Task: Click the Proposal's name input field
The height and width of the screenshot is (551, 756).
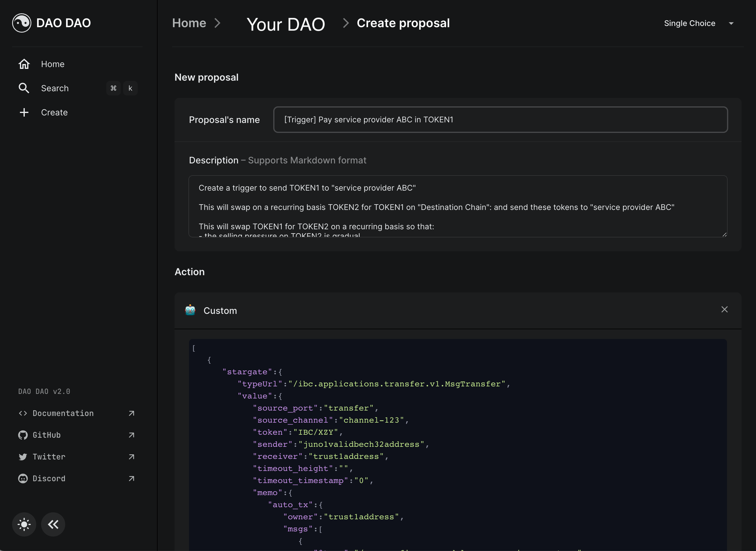Action: pos(500,120)
